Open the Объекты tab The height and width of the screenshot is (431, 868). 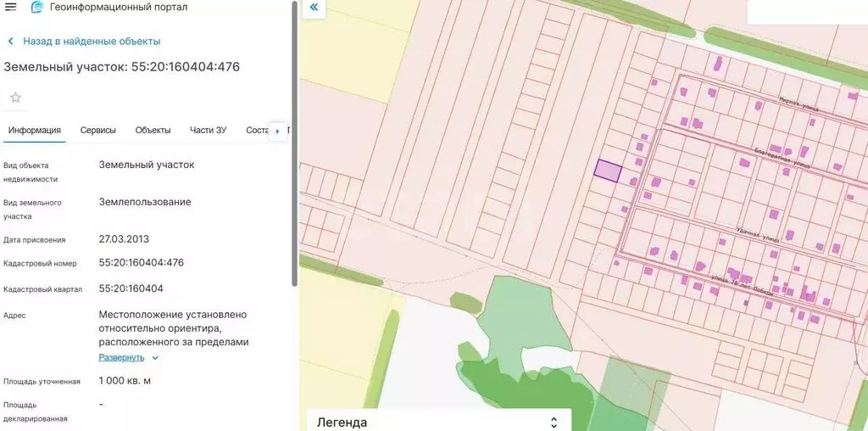click(x=153, y=131)
